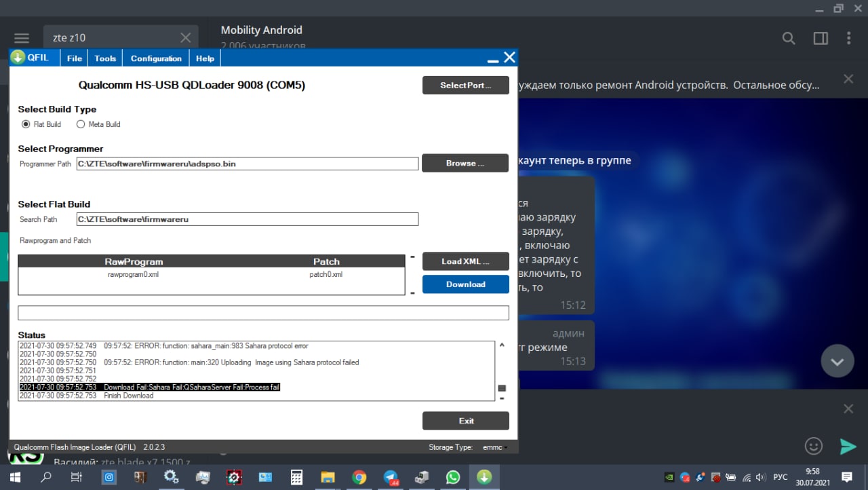This screenshot has height=490, width=868.
Task: Click Browse to choose programmer file
Action: click(x=465, y=163)
